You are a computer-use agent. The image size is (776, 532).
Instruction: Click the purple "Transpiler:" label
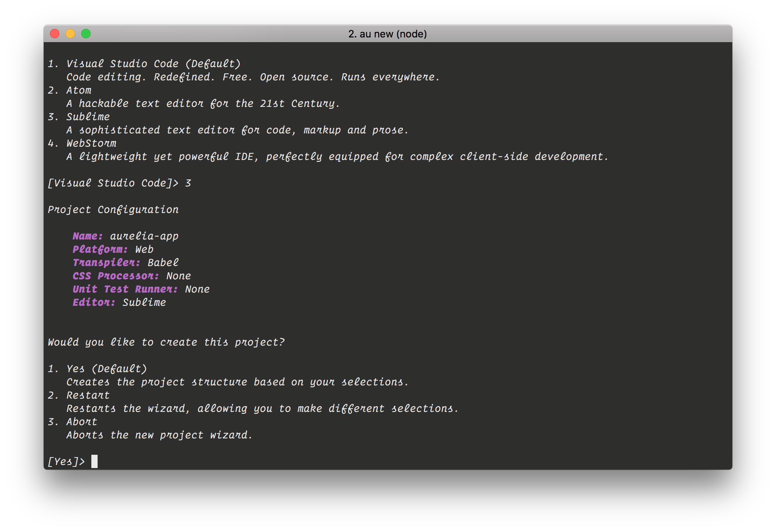tap(106, 262)
